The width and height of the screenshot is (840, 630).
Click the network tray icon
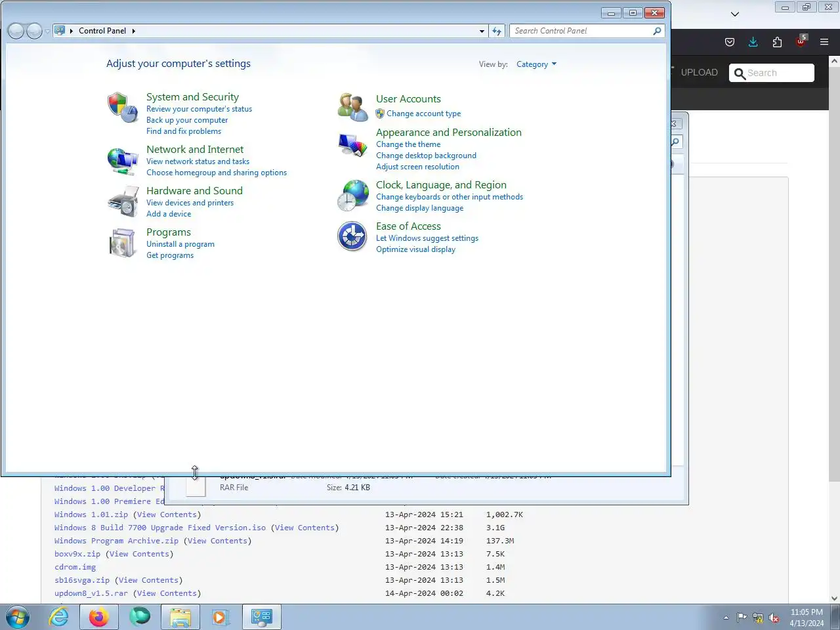[x=758, y=618]
